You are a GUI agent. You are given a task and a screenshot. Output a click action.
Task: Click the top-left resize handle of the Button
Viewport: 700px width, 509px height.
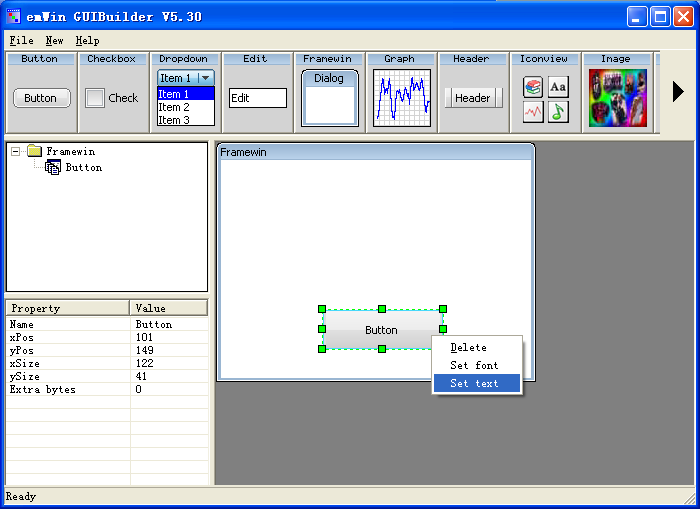322,309
